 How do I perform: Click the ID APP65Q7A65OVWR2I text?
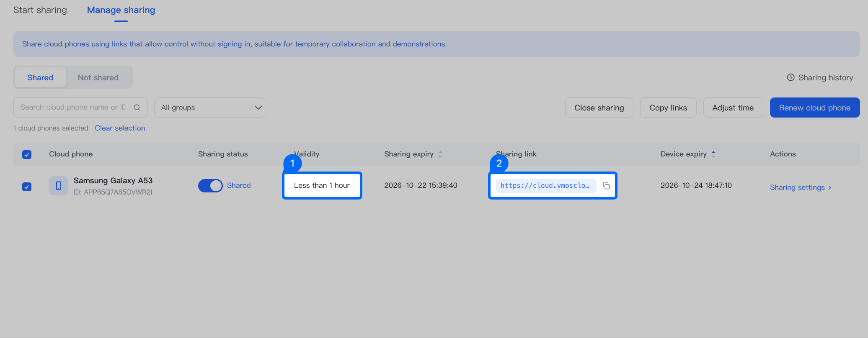pyautogui.click(x=113, y=192)
